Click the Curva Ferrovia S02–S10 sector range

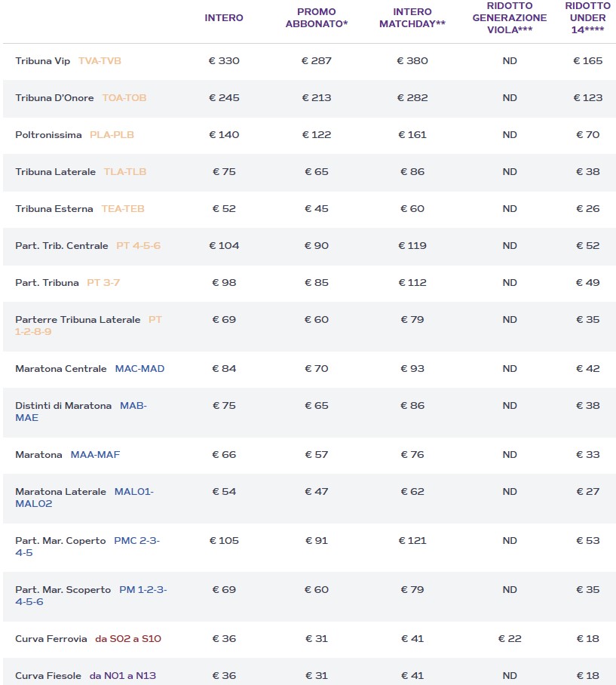(128, 639)
